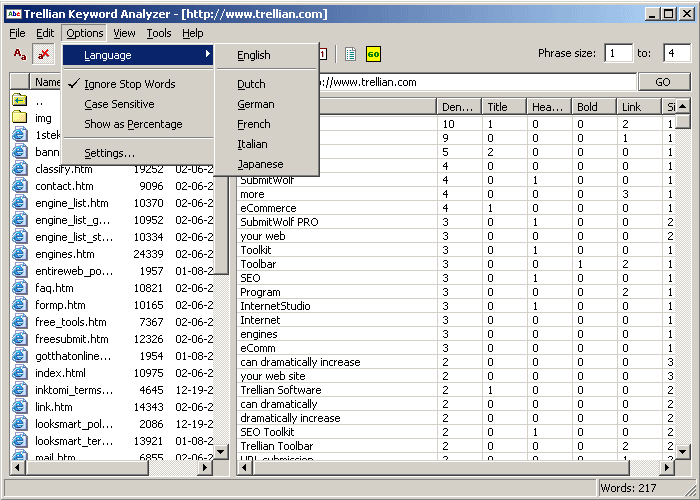Select the 'SEO Toolkit' keyword row
This screenshot has height=500, width=700.
click(x=456, y=432)
